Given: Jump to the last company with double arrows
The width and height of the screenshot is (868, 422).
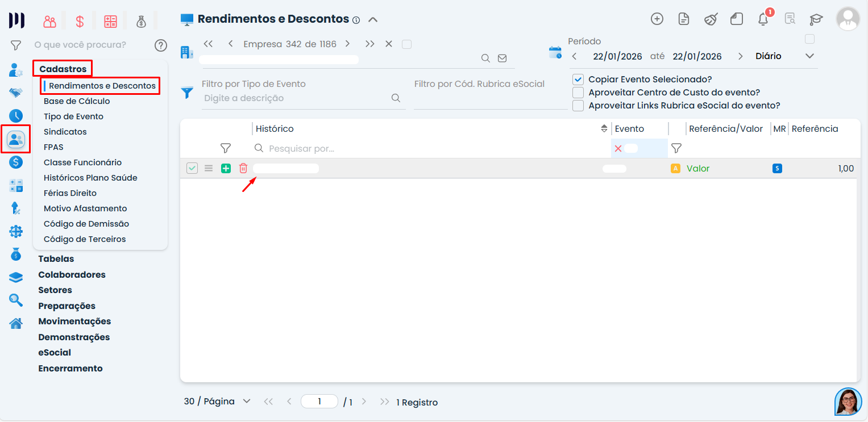Looking at the screenshot, I should tap(370, 44).
